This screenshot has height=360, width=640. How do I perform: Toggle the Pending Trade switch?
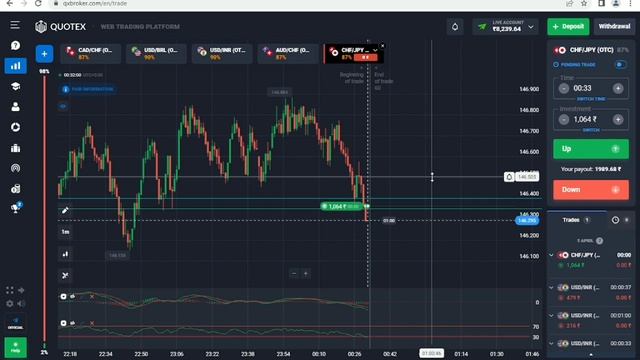tap(620, 64)
